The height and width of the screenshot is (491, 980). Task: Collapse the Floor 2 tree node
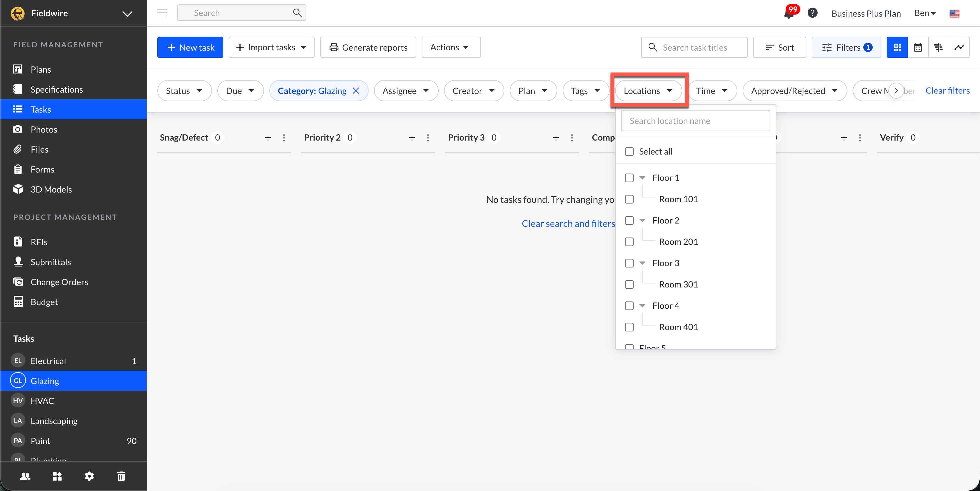click(x=642, y=221)
